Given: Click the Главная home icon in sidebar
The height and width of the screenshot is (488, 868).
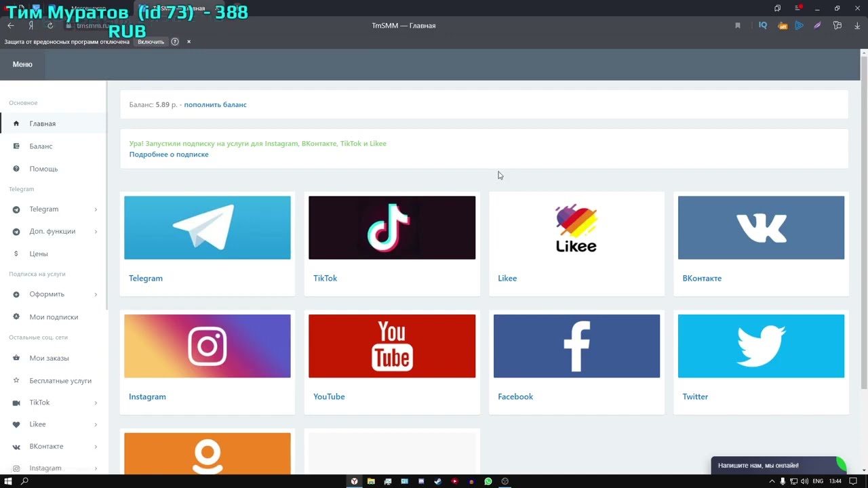Looking at the screenshot, I should [x=16, y=123].
